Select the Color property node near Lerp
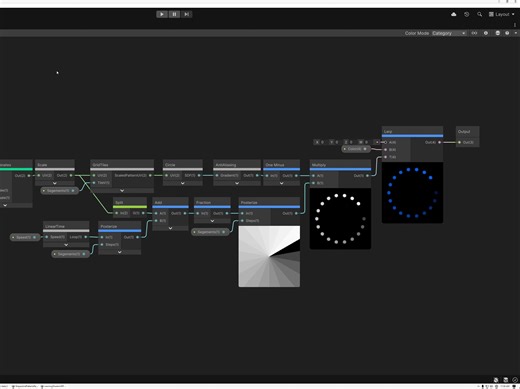520x389 pixels. click(356, 149)
